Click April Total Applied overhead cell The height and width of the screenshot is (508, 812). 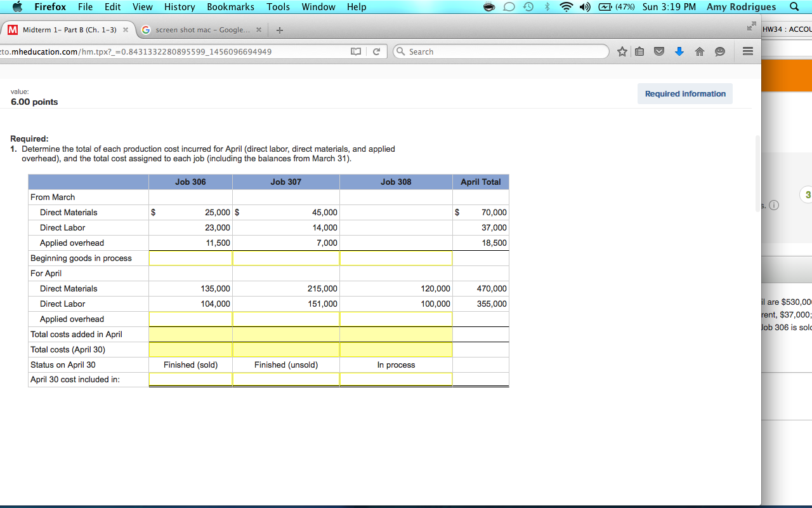(x=481, y=319)
